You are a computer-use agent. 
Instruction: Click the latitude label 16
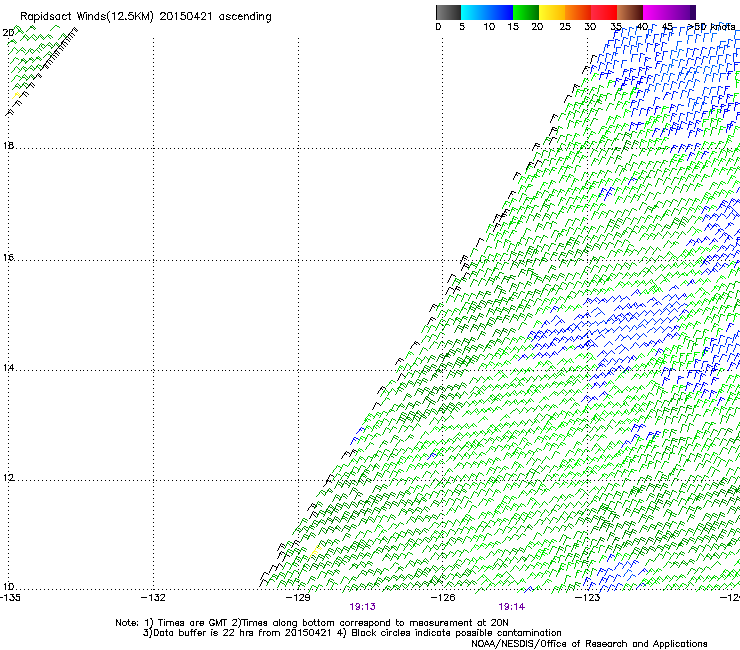(x=8, y=257)
